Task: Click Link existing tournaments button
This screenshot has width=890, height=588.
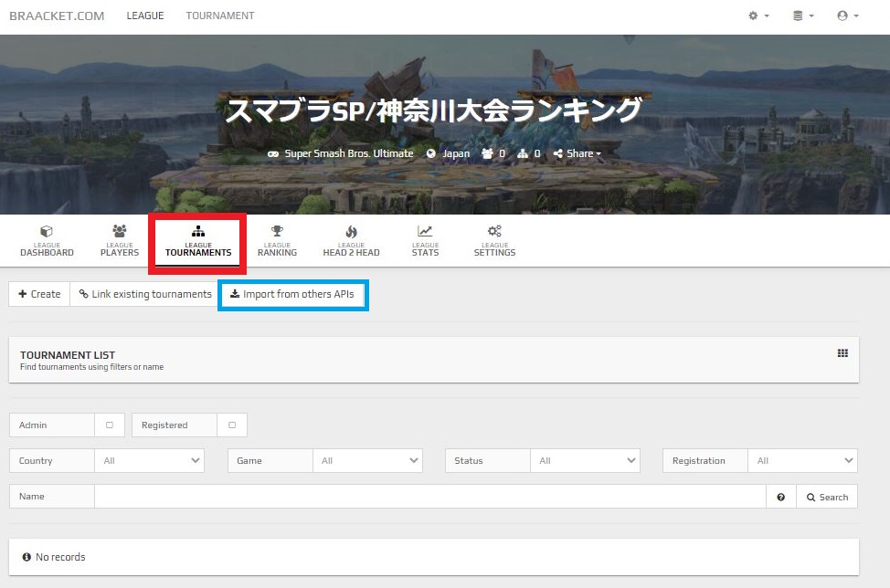Action: coord(145,294)
